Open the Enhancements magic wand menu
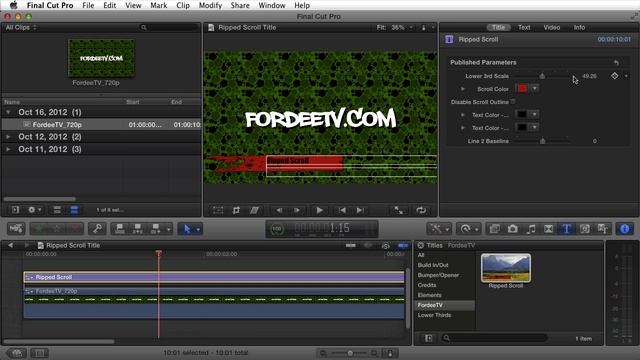Viewport: 640px width, 360px height. coord(439,229)
